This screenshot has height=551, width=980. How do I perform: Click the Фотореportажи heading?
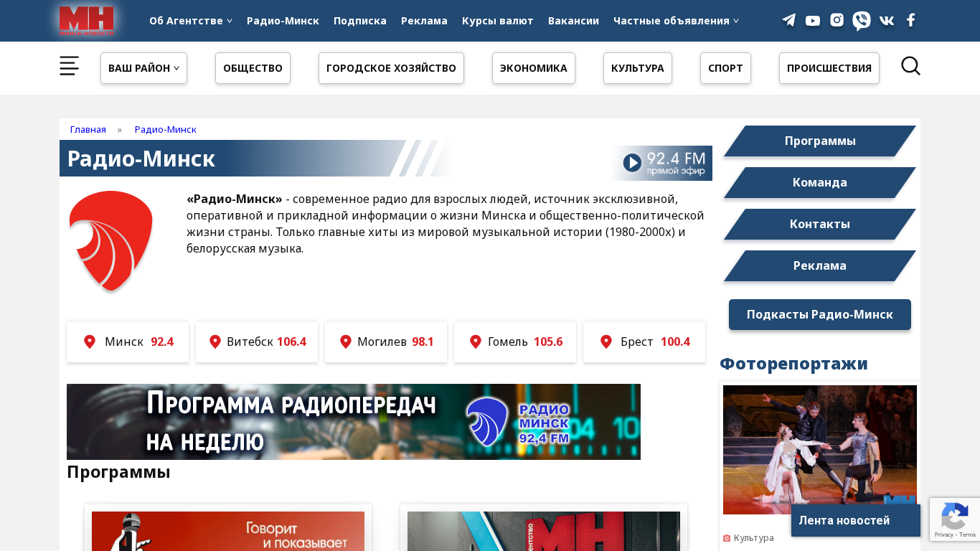[793, 364]
